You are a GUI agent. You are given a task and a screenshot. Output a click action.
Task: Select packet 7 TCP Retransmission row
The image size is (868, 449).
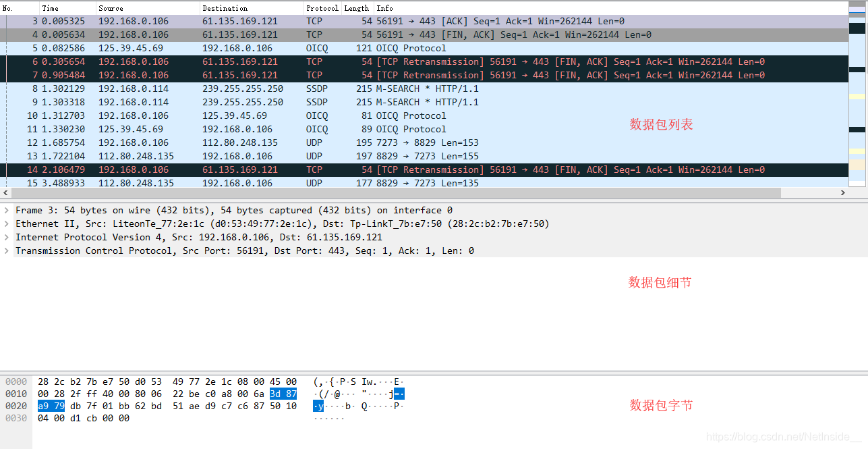(424, 76)
